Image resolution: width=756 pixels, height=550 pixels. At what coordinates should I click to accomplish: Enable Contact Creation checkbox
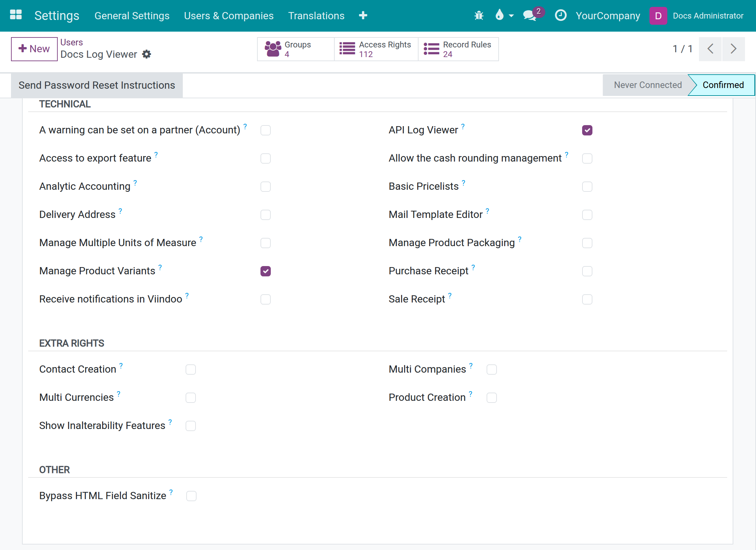pyautogui.click(x=190, y=370)
